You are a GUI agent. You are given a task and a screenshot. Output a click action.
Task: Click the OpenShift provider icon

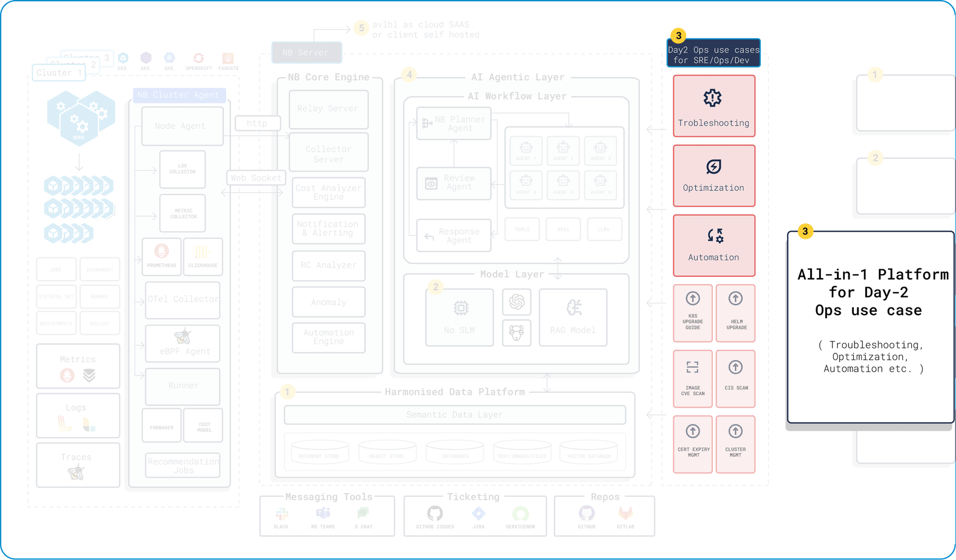(198, 58)
